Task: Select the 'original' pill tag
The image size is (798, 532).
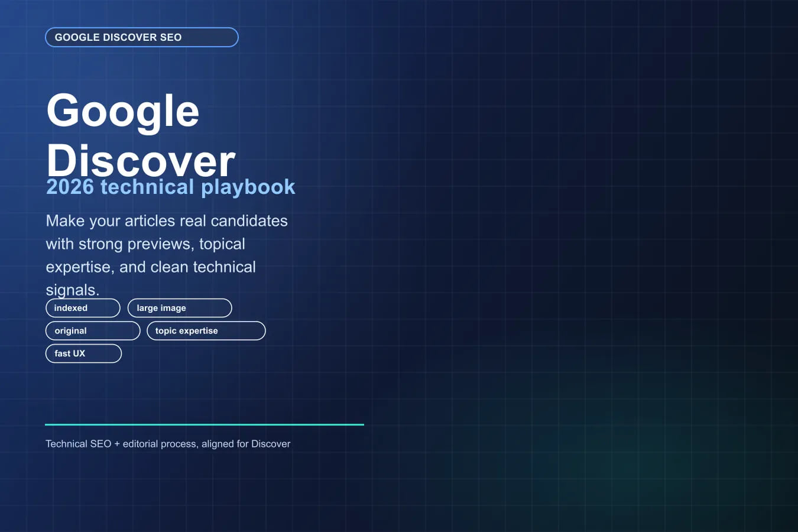Action: pyautogui.click(x=93, y=331)
